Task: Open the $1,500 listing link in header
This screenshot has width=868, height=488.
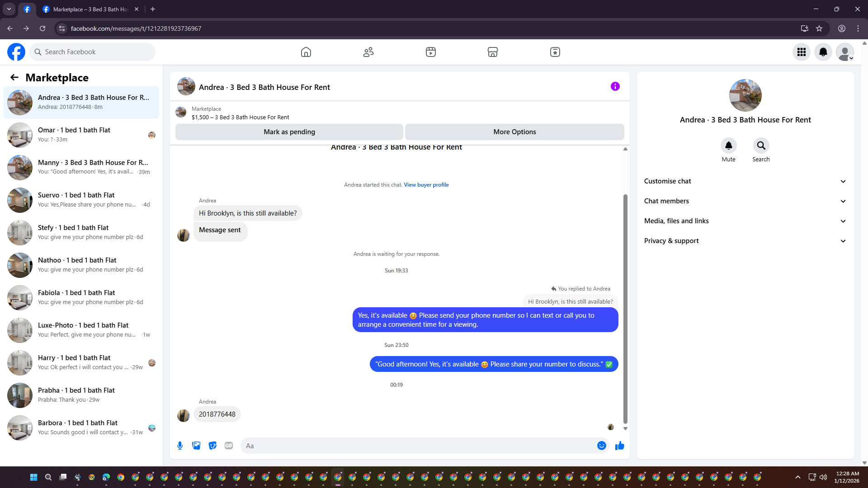Action: click(x=240, y=117)
